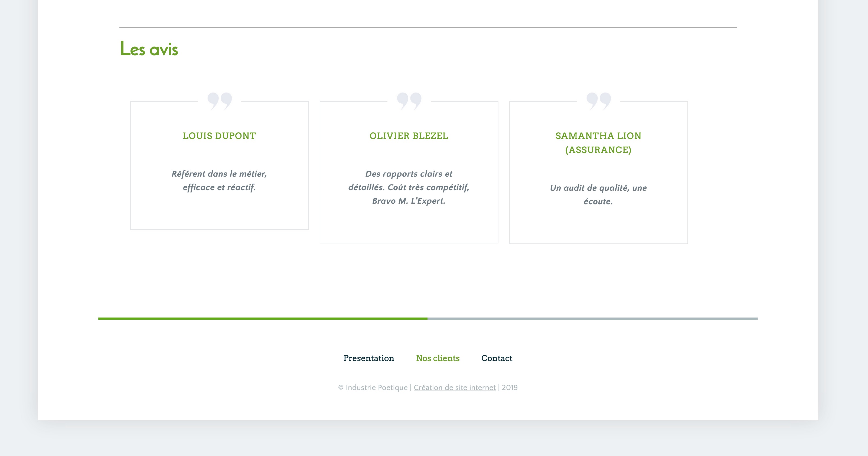Click the quote 'Référent dans le métier'

[219, 180]
